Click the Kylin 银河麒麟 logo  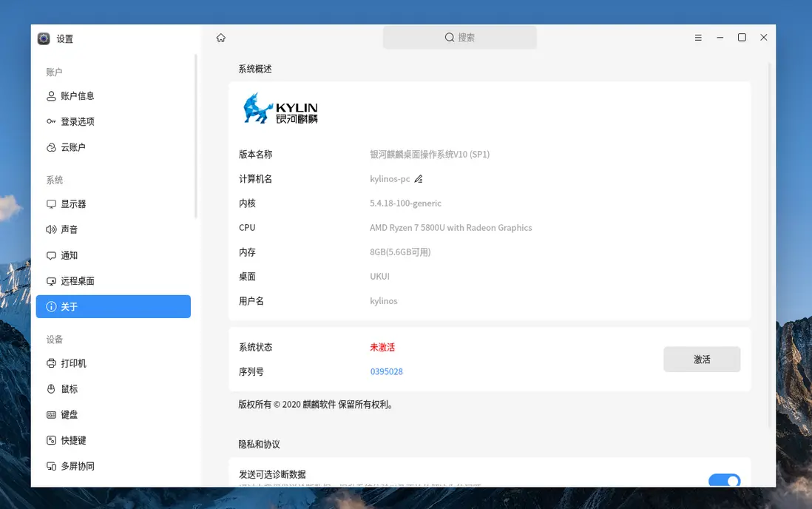[x=280, y=108]
